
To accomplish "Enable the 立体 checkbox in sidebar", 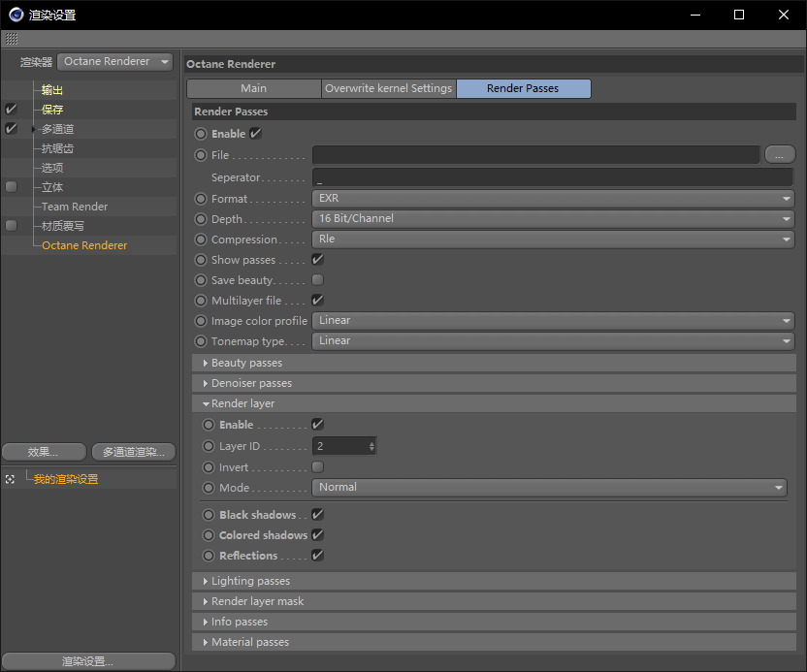I will tap(11, 187).
